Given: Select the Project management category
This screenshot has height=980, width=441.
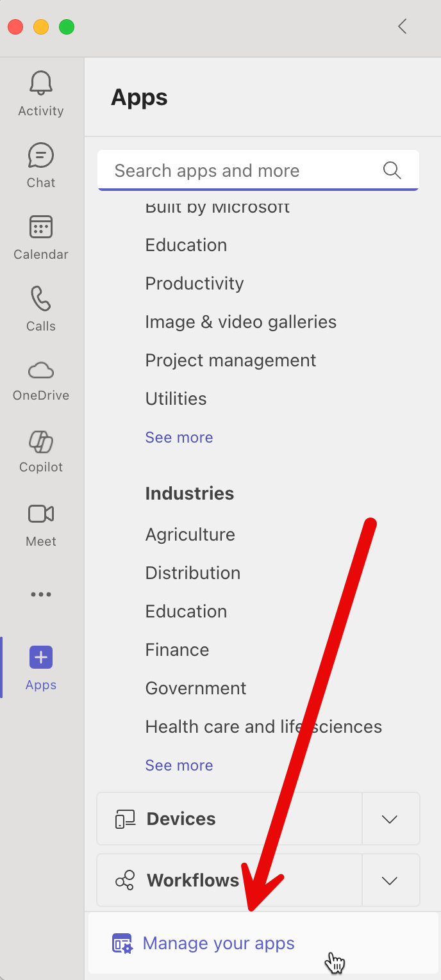Looking at the screenshot, I should (230, 360).
